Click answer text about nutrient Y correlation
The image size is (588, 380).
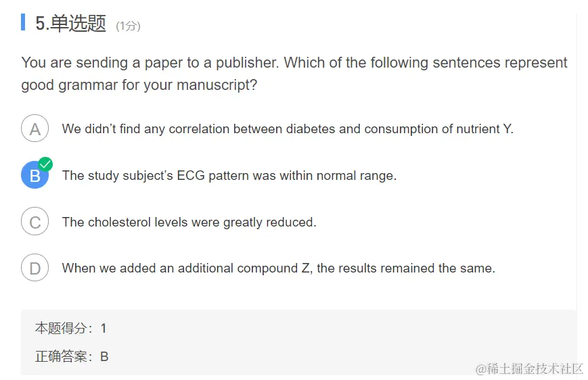pyautogui.click(x=288, y=129)
